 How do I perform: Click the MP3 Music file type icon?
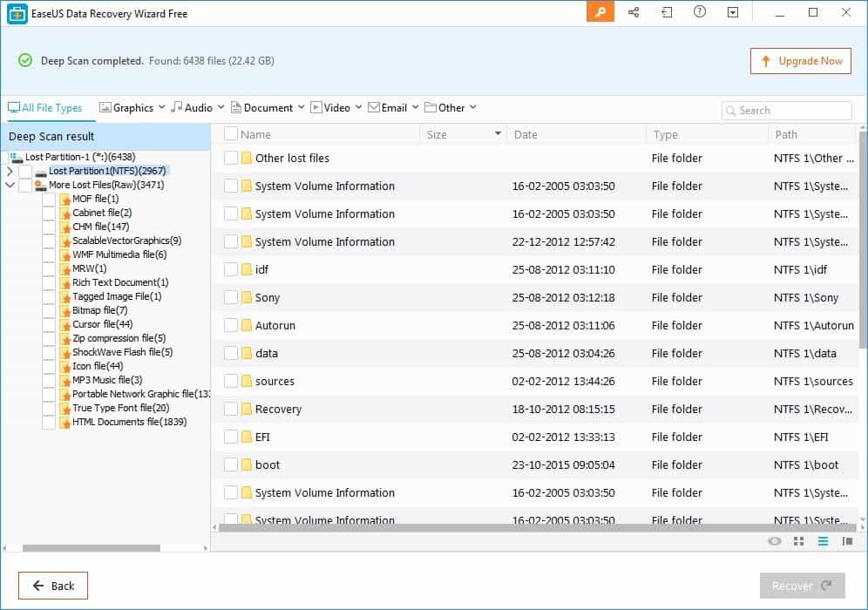[x=64, y=380]
